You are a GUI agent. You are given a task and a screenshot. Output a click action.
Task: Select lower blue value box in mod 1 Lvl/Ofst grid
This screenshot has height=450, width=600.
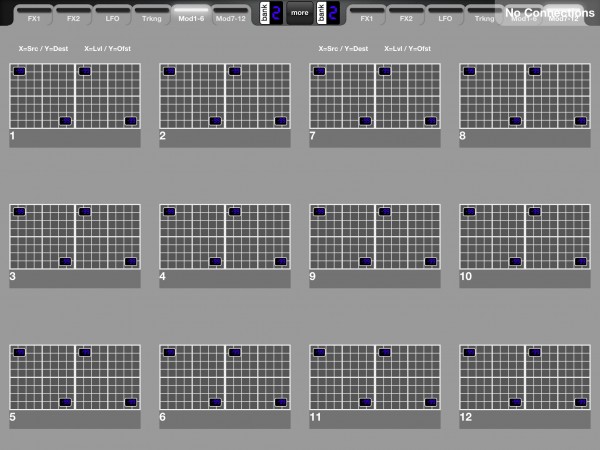click(131, 121)
